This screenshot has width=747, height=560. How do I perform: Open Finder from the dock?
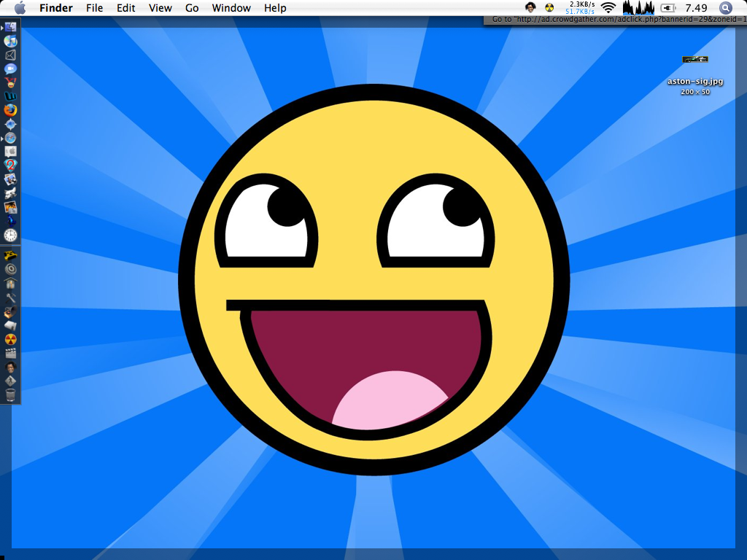pos(10,28)
